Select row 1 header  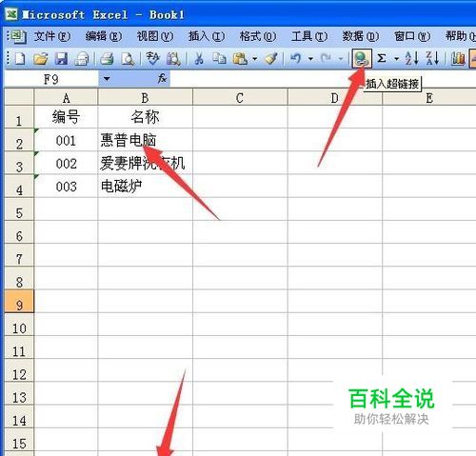pyautogui.click(x=19, y=117)
